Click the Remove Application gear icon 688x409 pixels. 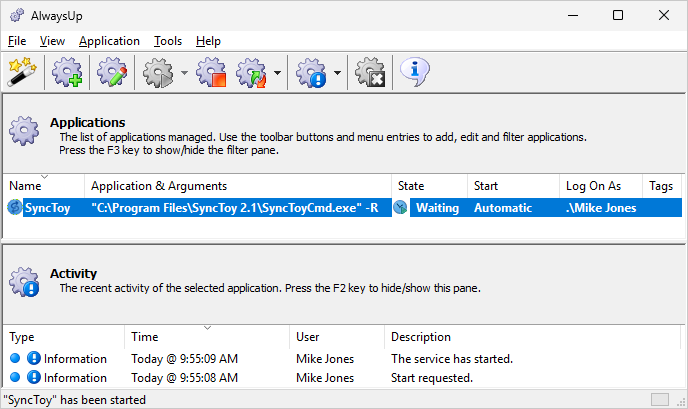click(x=370, y=72)
